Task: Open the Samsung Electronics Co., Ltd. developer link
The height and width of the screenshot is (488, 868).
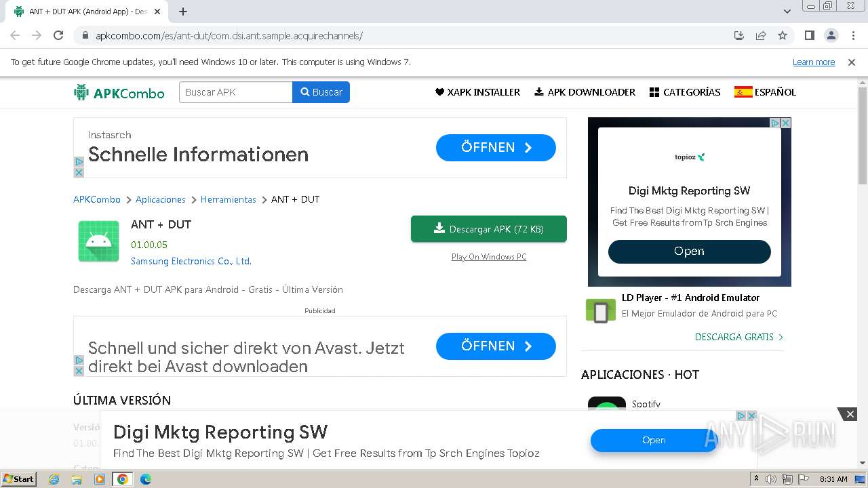Action: 191,261
